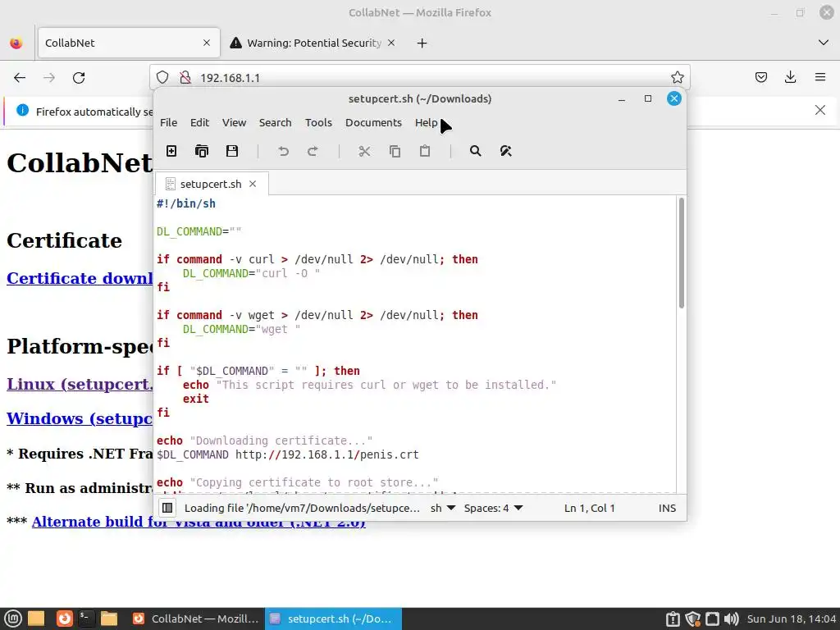
Task: Close the Security warning tab
Action: (391, 43)
